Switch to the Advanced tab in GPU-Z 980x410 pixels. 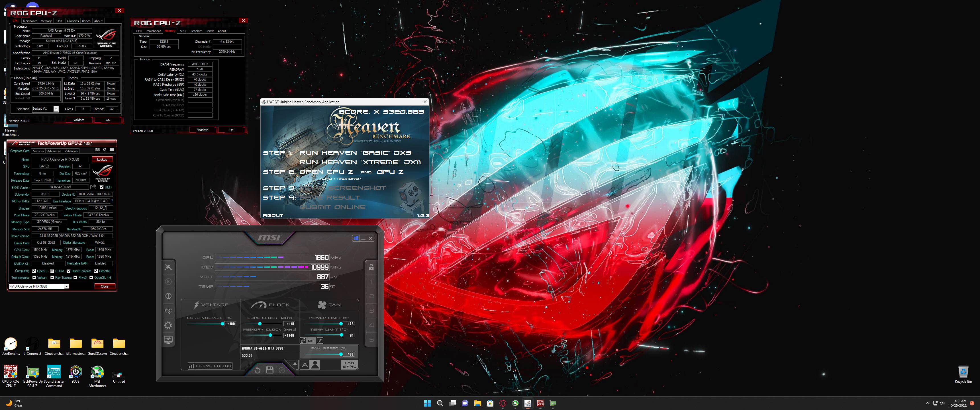(x=54, y=151)
